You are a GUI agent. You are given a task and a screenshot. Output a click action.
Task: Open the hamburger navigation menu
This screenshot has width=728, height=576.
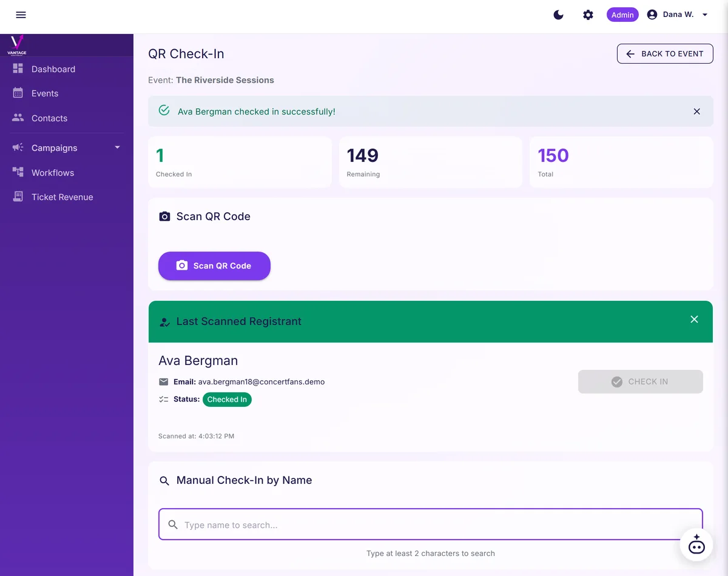pyautogui.click(x=21, y=15)
